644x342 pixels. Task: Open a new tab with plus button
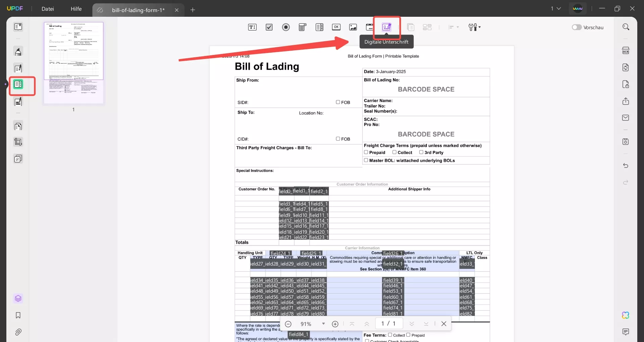pos(193,10)
